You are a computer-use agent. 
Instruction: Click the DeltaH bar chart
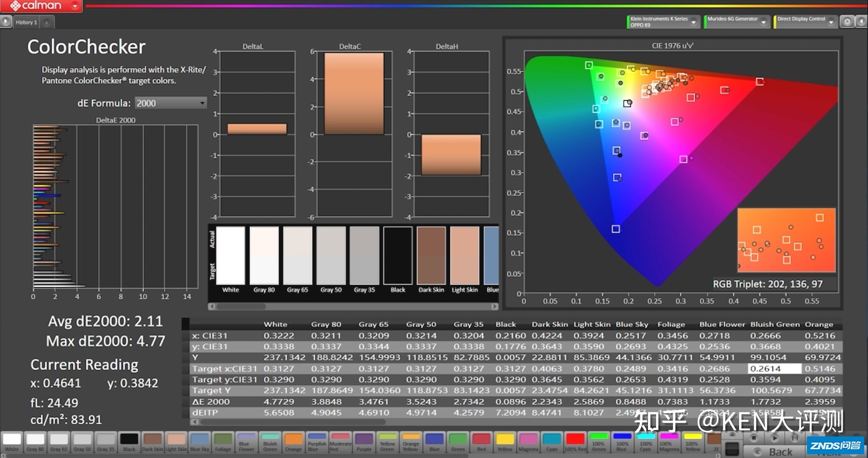coord(451,134)
